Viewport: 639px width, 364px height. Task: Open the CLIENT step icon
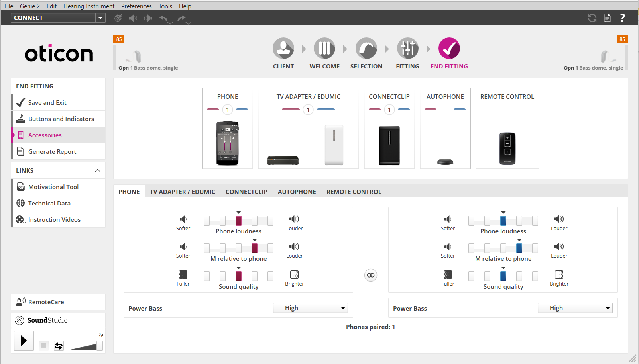(x=283, y=49)
